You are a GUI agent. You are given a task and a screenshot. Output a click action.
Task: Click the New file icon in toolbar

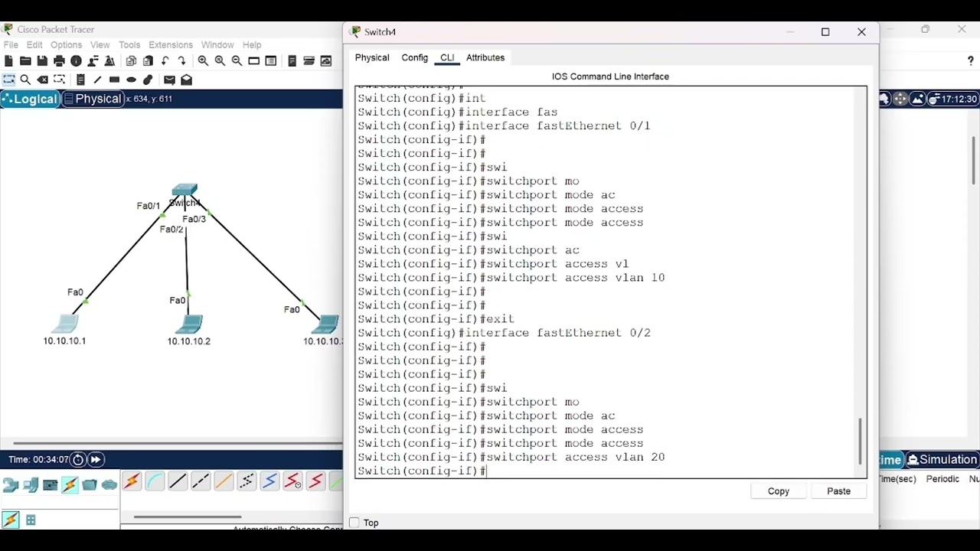8,61
